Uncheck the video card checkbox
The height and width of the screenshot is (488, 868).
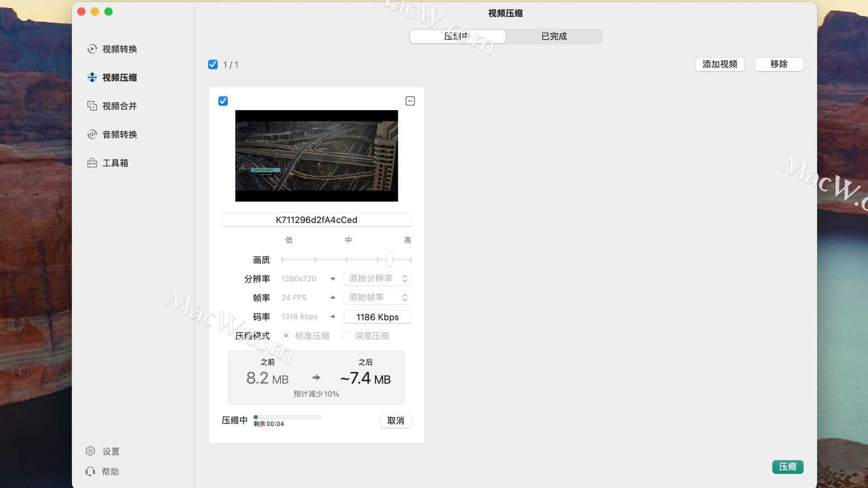223,101
